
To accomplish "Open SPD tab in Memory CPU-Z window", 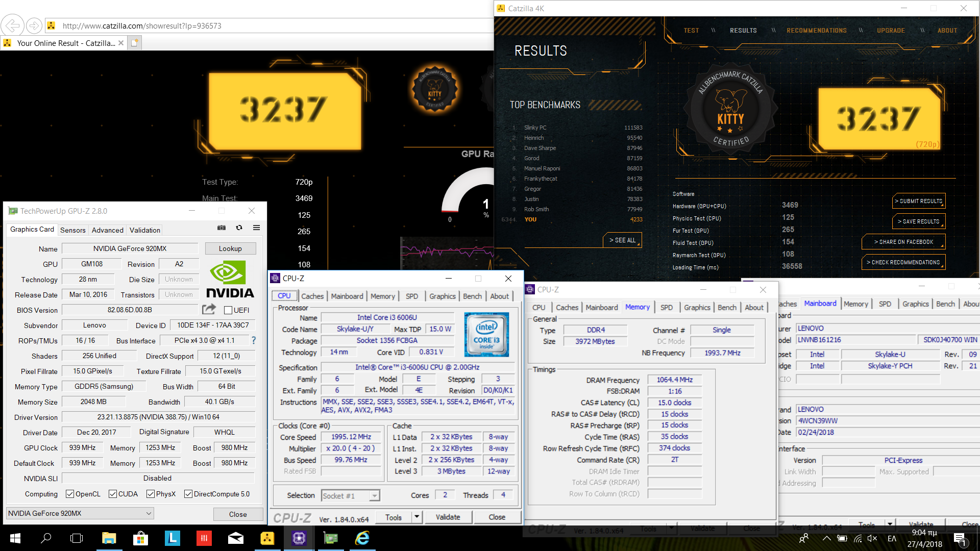I will click(x=667, y=307).
